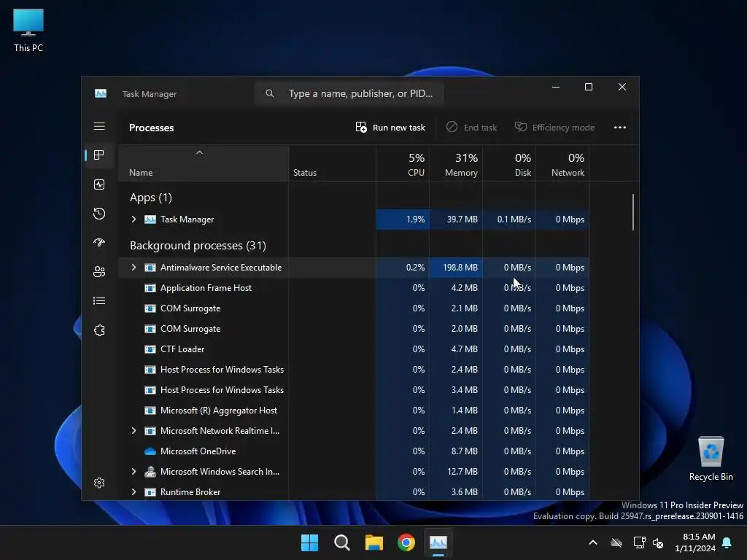Screen dimensions: 747x560
Task: Sort by the Name column header
Action: coord(204,163)
